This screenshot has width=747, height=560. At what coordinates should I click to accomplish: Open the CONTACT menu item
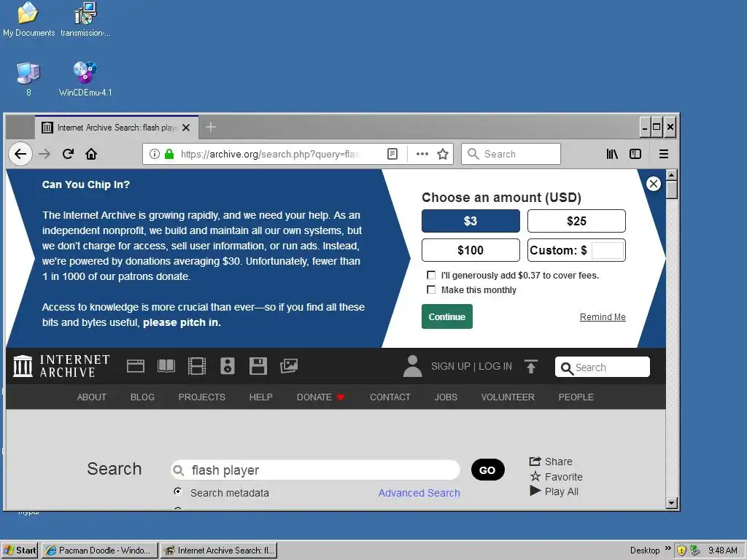click(x=390, y=397)
